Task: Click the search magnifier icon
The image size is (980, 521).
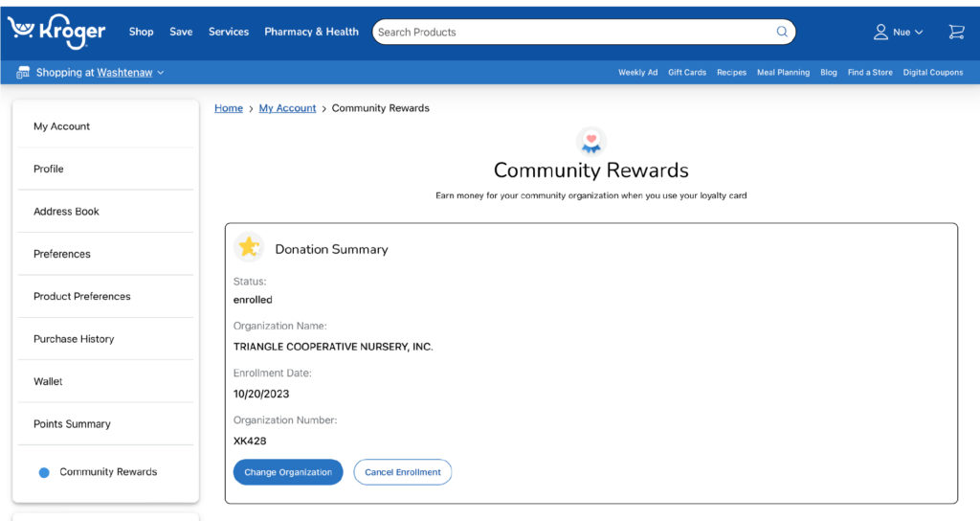Action: 782,32
